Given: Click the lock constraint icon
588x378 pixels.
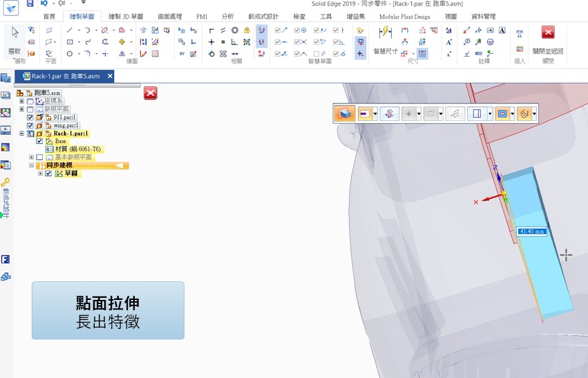Looking at the screenshot, I should pyautogui.click(x=247, y=30).
